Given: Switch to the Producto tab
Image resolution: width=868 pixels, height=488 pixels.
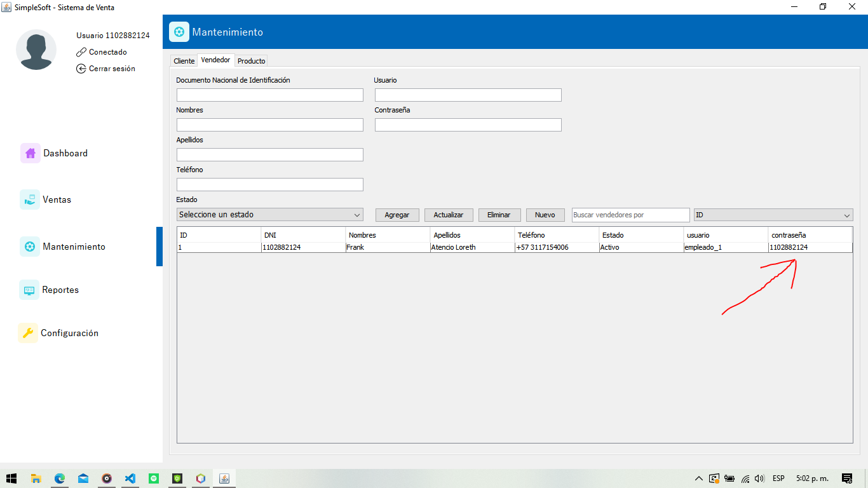Looking at the screenshot, I should [x=252, y=61].
